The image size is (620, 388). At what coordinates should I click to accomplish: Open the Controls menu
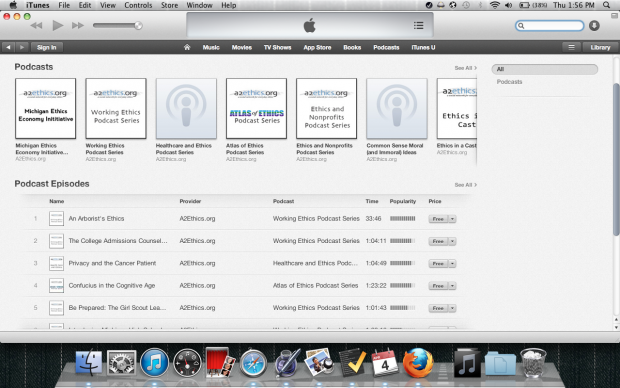(138, 5)
